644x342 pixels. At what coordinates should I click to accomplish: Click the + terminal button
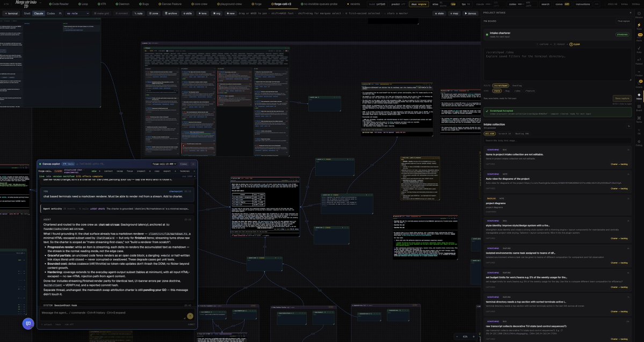pos(11,13)
